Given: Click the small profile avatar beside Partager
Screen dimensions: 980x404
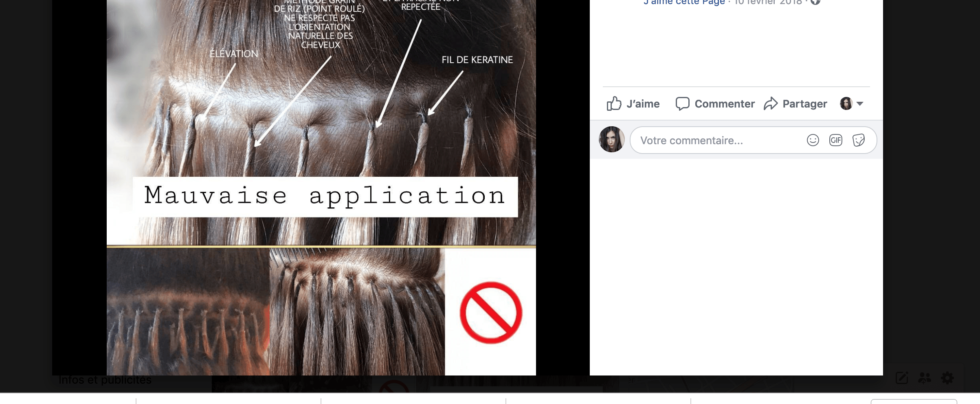Looking at the screenshot, I should tap(846, 103).
